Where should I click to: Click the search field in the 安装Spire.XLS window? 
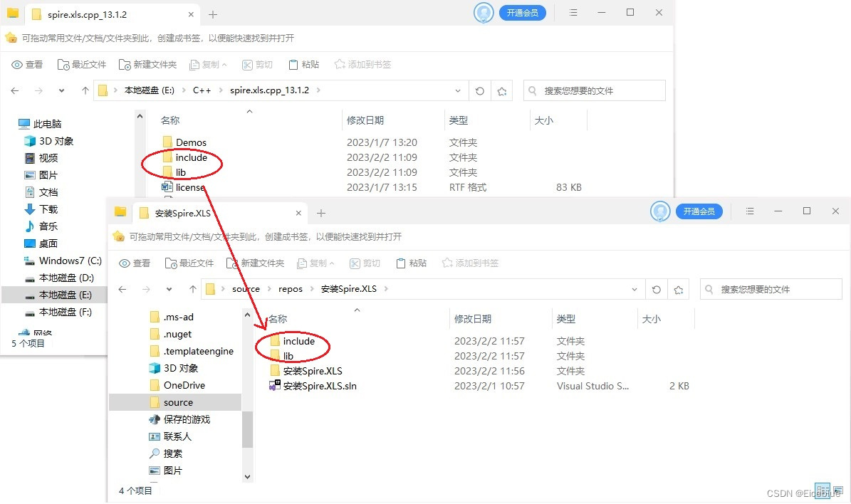click(771, 289)
